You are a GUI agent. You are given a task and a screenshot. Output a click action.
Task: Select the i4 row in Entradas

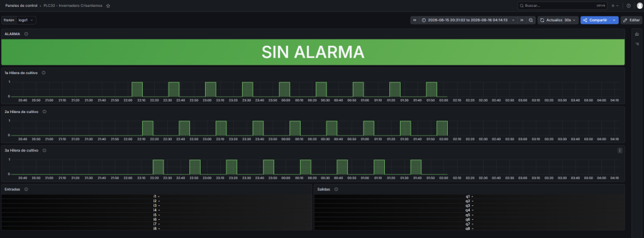157,210
